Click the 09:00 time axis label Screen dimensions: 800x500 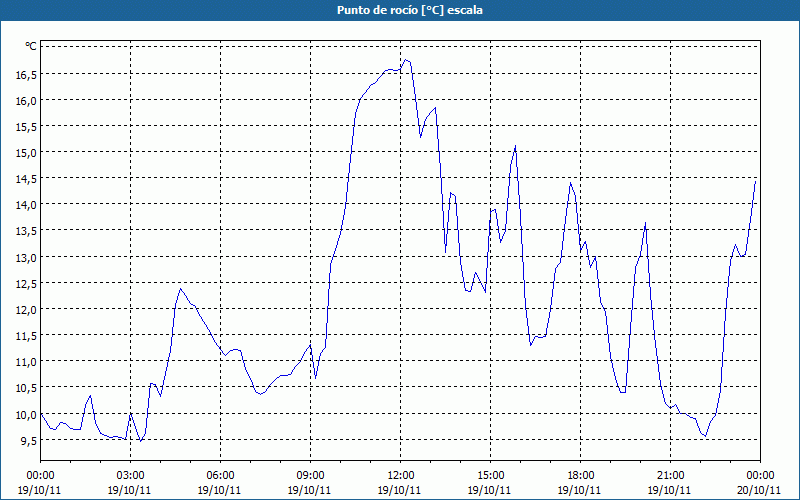click(310, 476)
